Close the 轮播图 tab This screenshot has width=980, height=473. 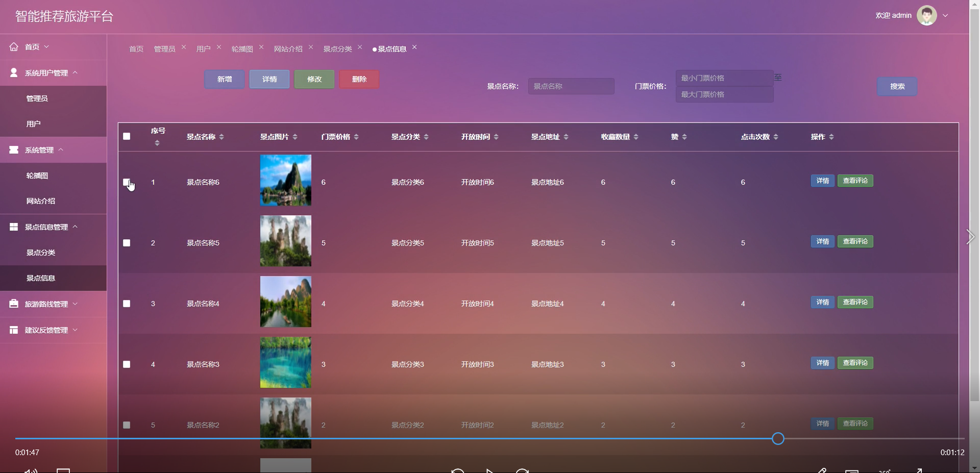click(261, 47)
